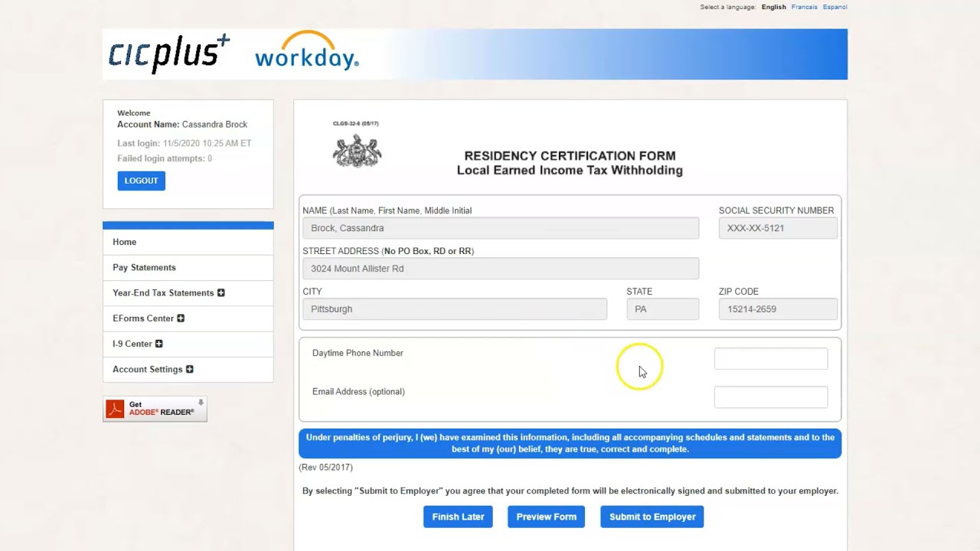The height and width of the screenshot is (551, 980).
Task: Switch language to Francais
Action: coord(805,7)
